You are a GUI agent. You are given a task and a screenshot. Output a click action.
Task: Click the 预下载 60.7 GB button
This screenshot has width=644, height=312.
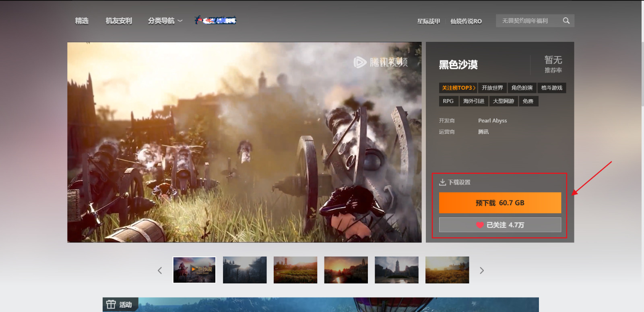500,203
